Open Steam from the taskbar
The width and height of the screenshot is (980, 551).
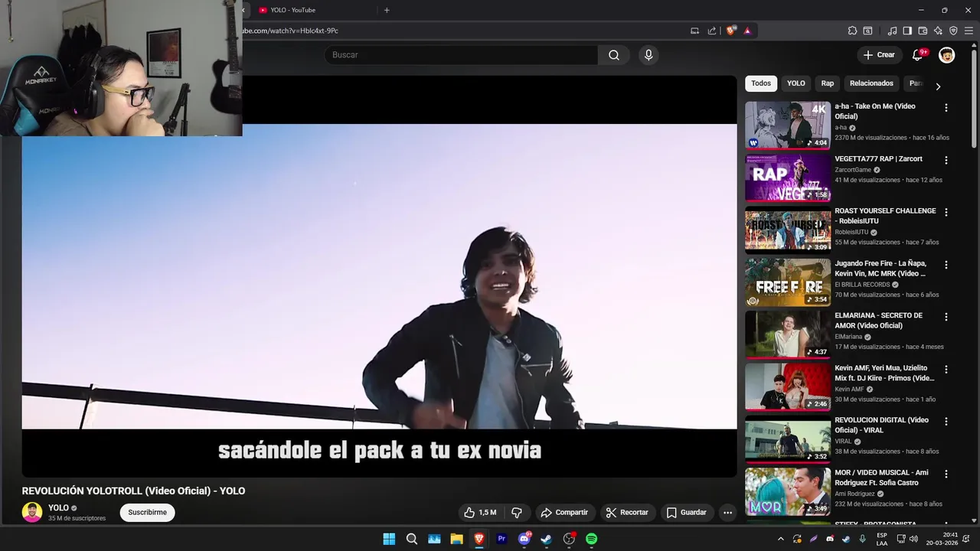tap(547, 539)
